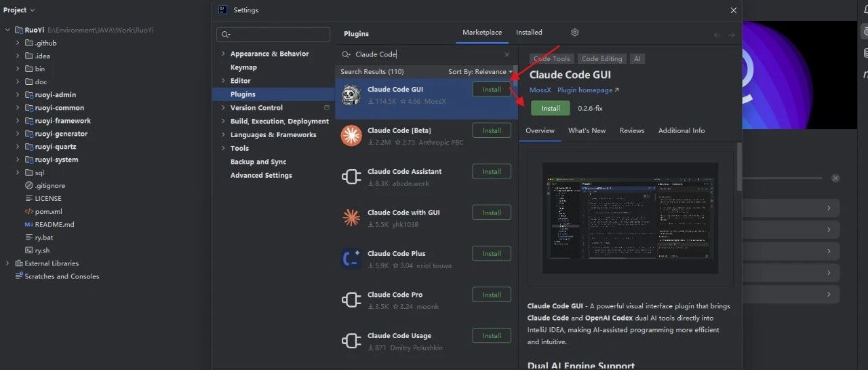Click the External Libraries icon
The image size is (868, 370).
tap(19, 263)
